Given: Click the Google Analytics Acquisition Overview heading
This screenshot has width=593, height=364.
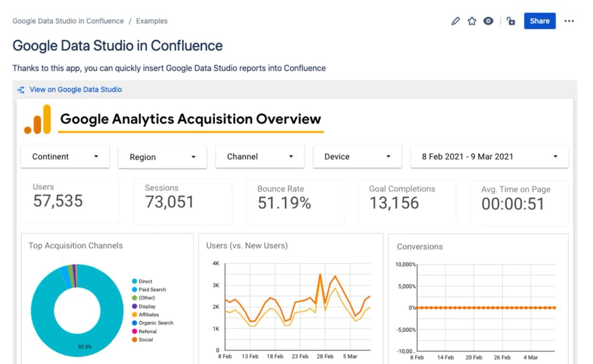Looking at the screenshot, I should [x=191, y=119].
